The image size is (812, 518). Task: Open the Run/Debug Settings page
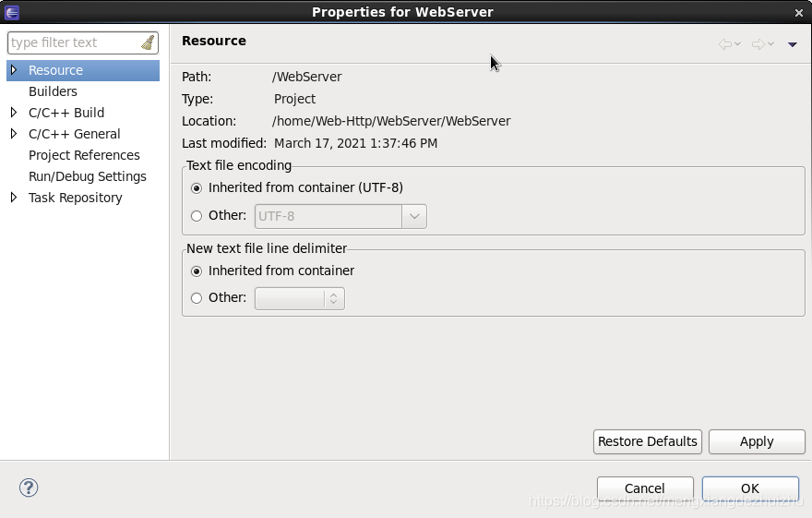tap(88, 176)
